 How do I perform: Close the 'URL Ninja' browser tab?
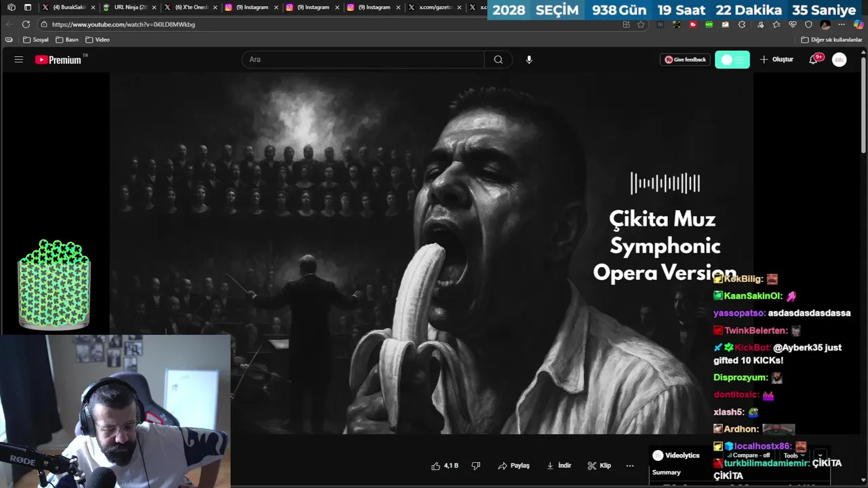(x=154, y=7)
